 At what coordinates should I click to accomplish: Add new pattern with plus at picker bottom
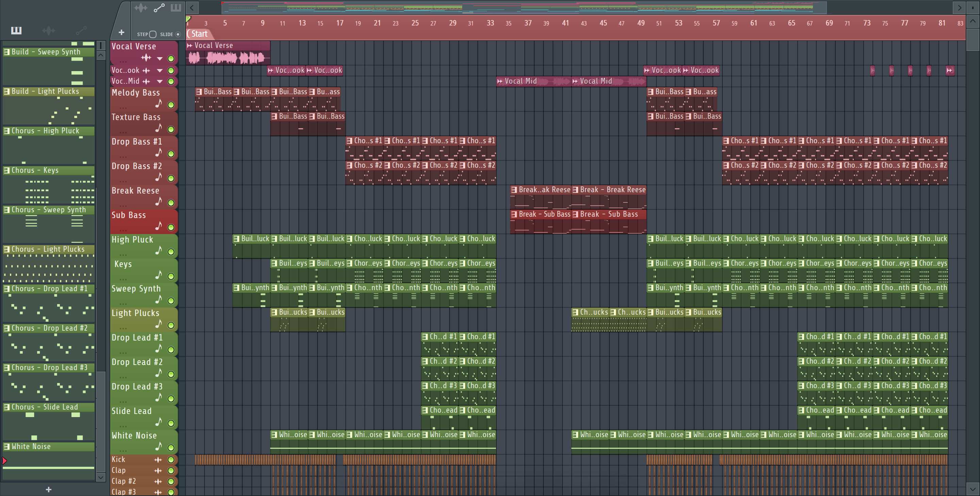[48, 490]
